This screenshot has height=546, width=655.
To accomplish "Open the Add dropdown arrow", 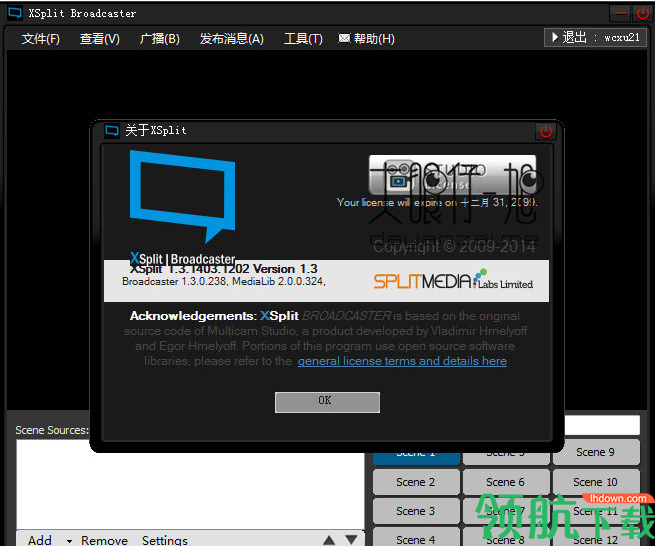I will point(69,541).
